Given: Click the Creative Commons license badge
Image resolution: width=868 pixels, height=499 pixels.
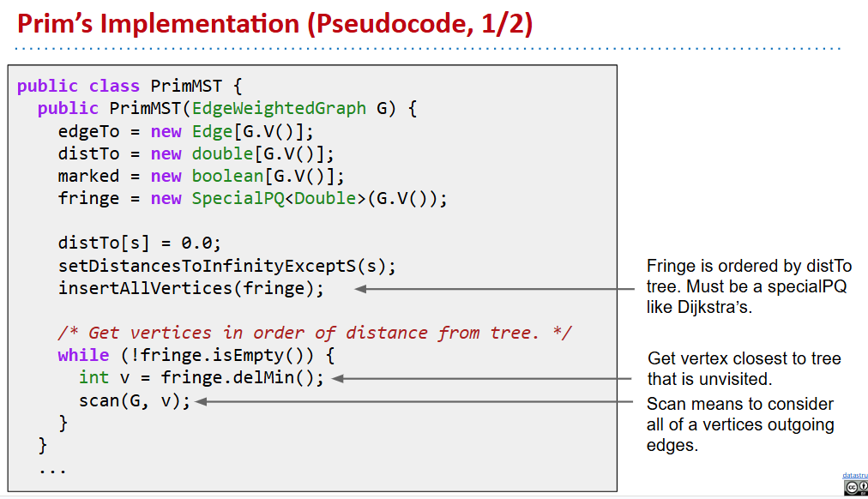Looking at the screenshot, I should click(855, 488).
